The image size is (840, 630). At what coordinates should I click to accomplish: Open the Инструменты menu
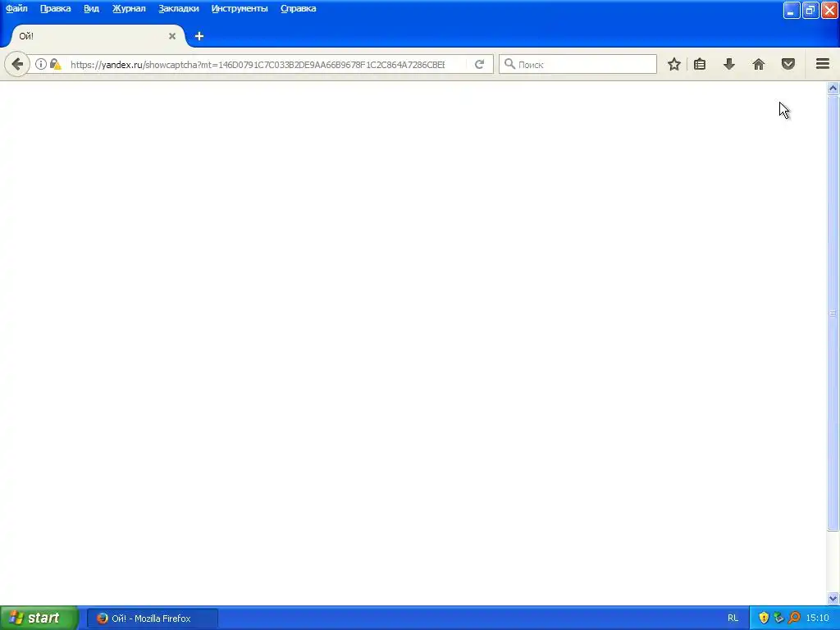[240, 8]
